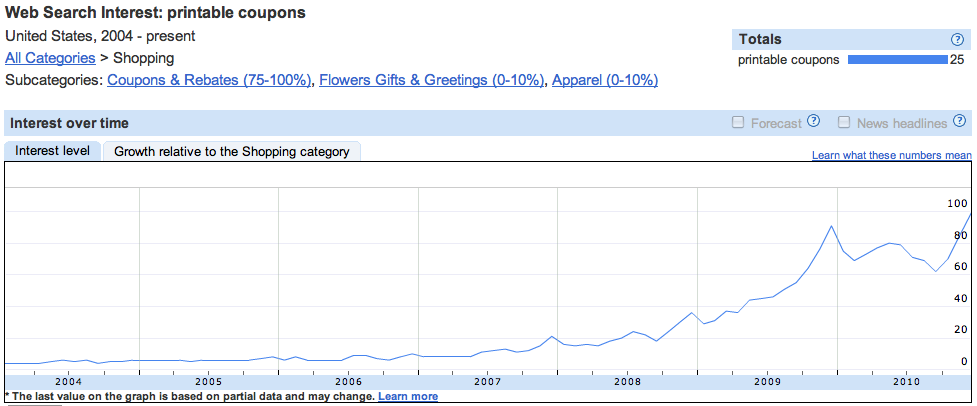Select the 2010 year label on timeline
This screenshot has height=406, width=977.
pos(907,380)
